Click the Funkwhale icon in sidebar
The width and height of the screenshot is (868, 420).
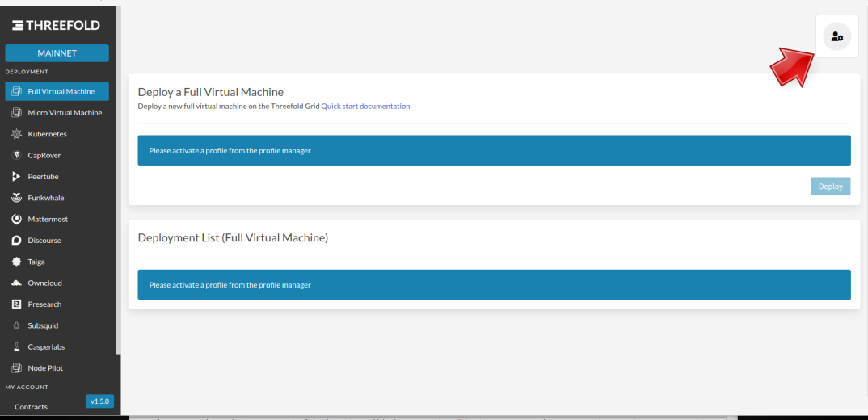click(x=17, y=198)
